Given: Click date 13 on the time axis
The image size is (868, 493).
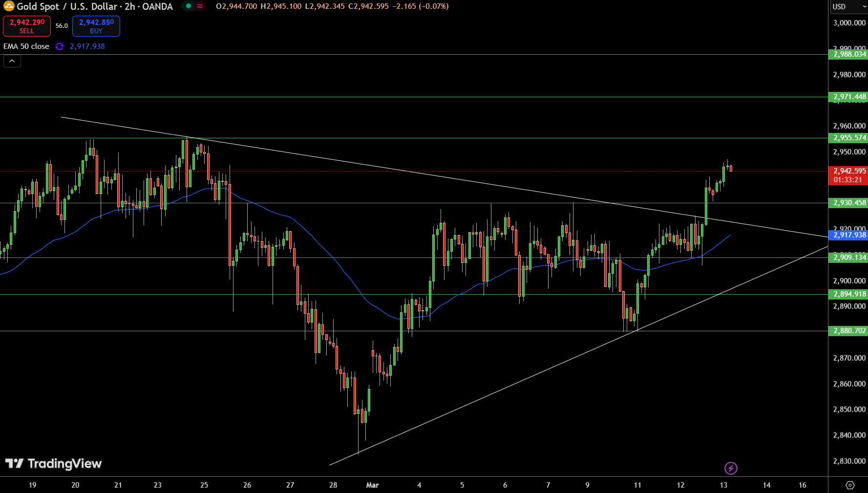Looking at the screenshot, I should [x=723, y=485].
